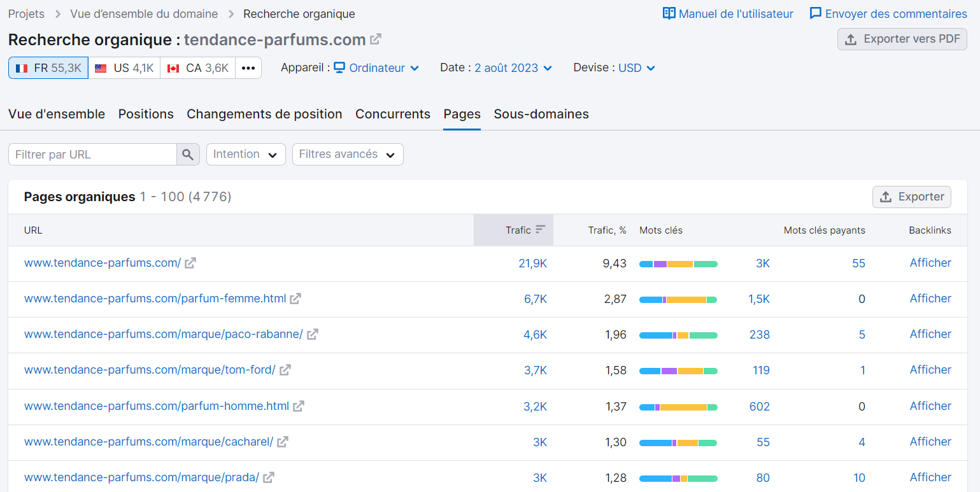Image resolution: width=980 pixels, height=492 pixels.
Task: Click the keyword intent bar for prada row
Action: [678, 478]
